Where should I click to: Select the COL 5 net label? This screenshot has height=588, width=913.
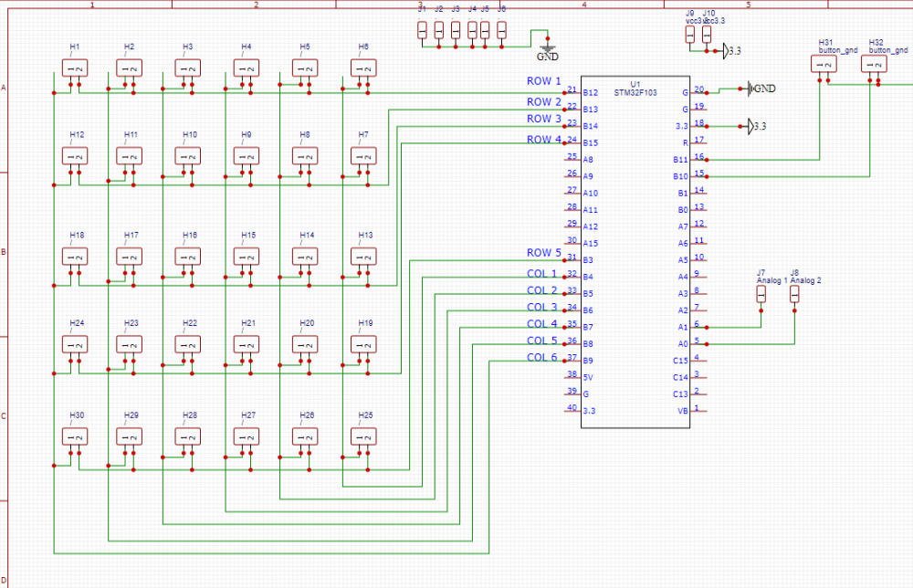(x=542, y=341)
